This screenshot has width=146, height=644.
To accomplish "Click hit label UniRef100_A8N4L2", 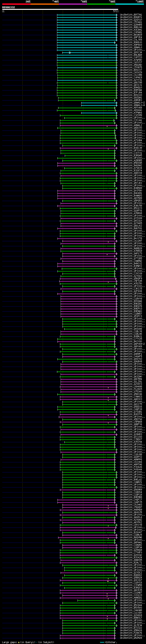I will click(131, 125).
